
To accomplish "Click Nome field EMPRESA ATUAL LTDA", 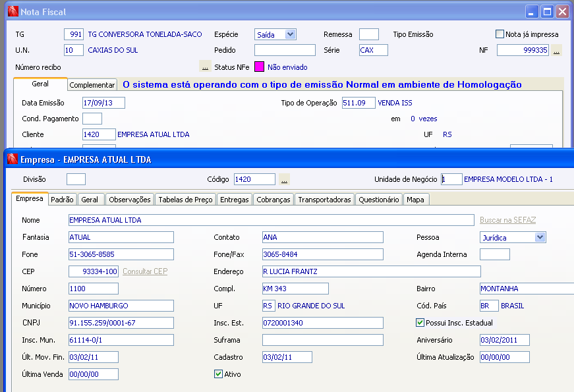I will (272, 220).
